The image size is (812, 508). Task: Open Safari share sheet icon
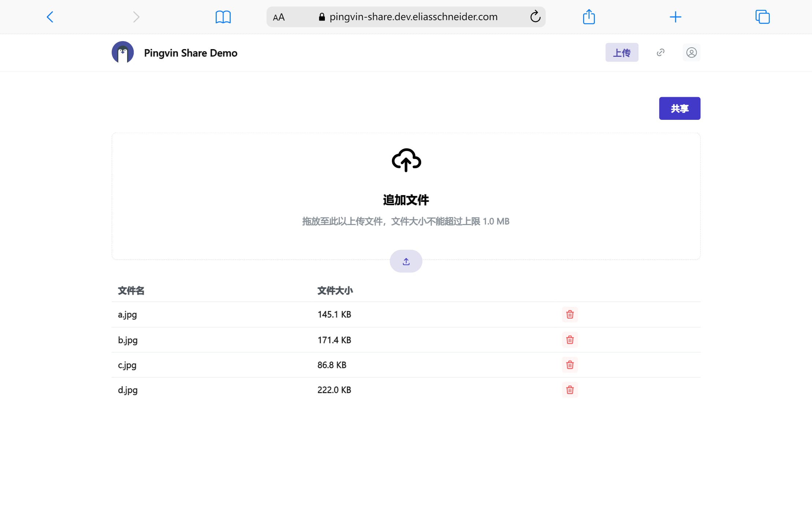coord(589,16)
